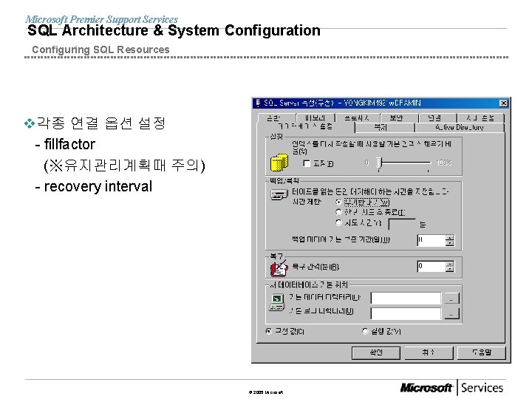Decrease backup media retention with down arrow

tap(449, 243)
